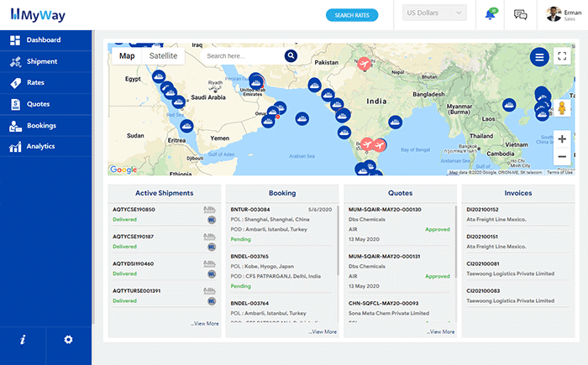Click the Quotes document icon
The width and height of the screenshot is (588, 365).
[x=15, y=104]
